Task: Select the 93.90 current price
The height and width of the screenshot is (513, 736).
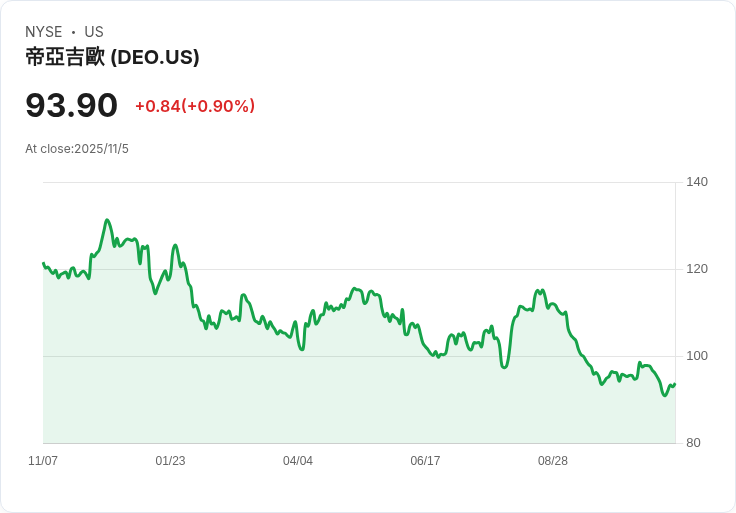Action: tap(71, 105)
